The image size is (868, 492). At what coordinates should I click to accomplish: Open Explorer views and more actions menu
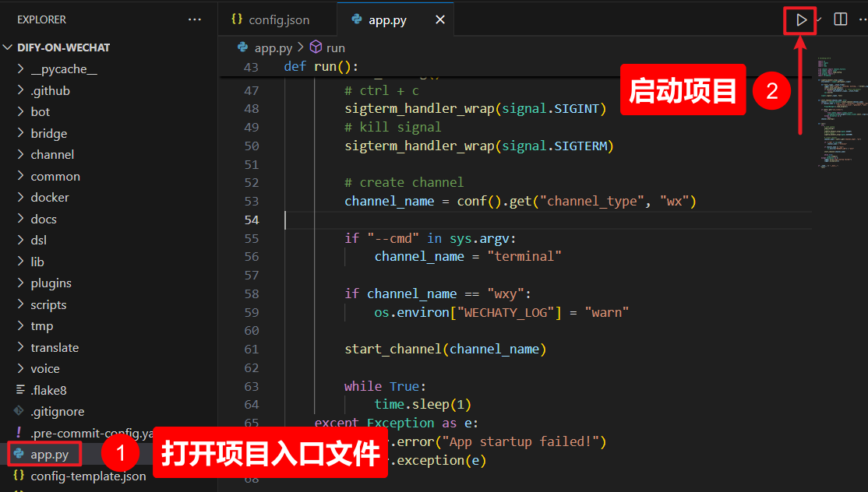pos(194,19)
